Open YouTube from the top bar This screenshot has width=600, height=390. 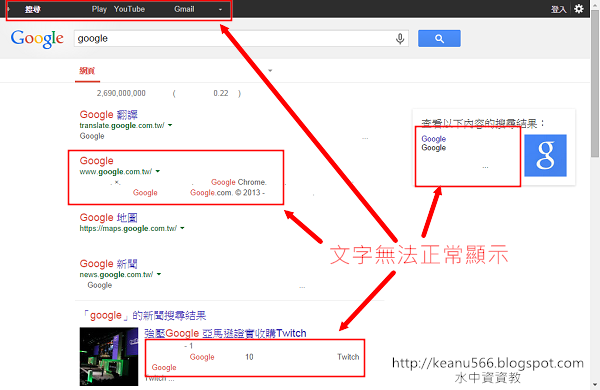click(129, 9)
